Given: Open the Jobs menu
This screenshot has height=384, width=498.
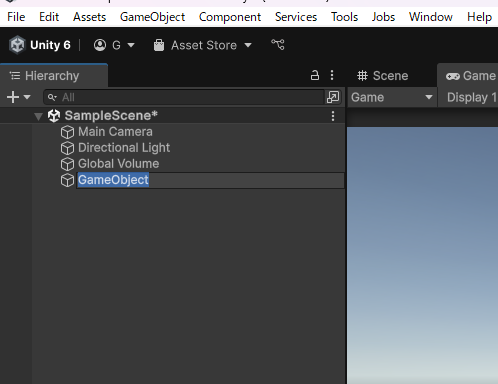Looking at the screenshot, I should pos(383,17).
